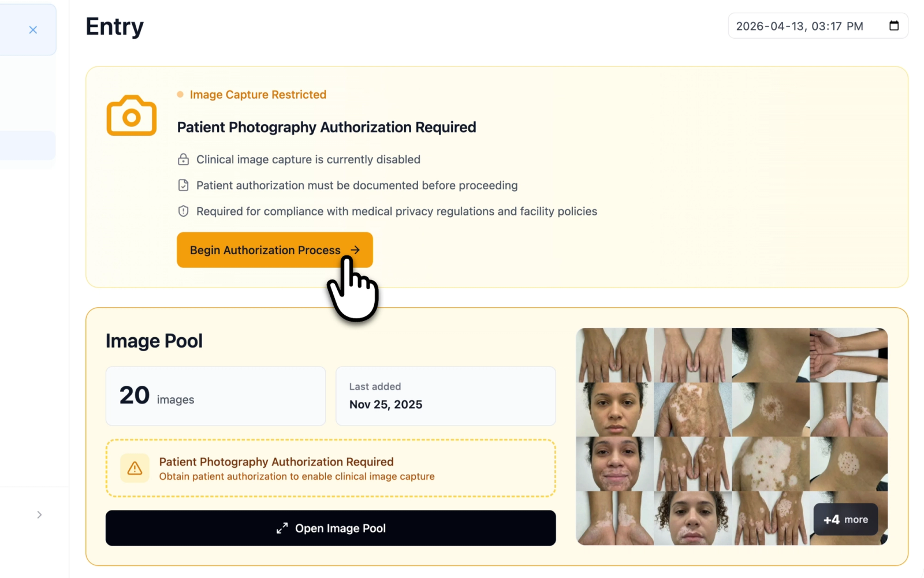924x578 pixels.
Task: Click the arrow icon inside Begin Authorization button
Action: (356, 250)
